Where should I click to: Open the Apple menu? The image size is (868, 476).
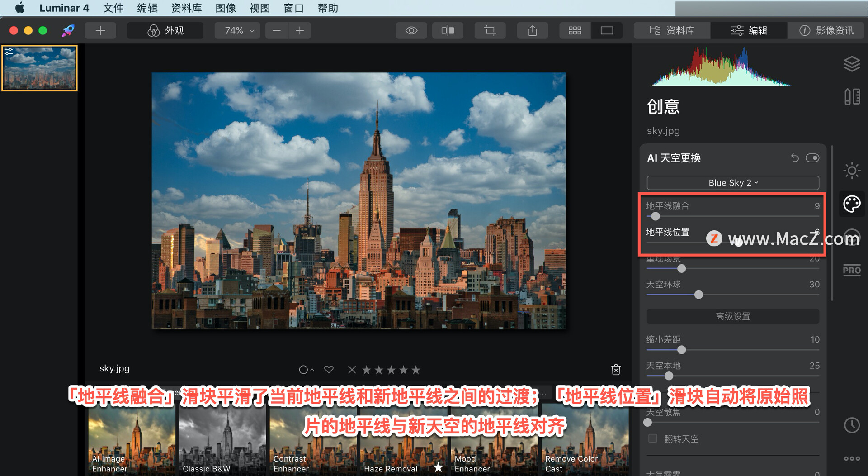(x=19, y=8)
